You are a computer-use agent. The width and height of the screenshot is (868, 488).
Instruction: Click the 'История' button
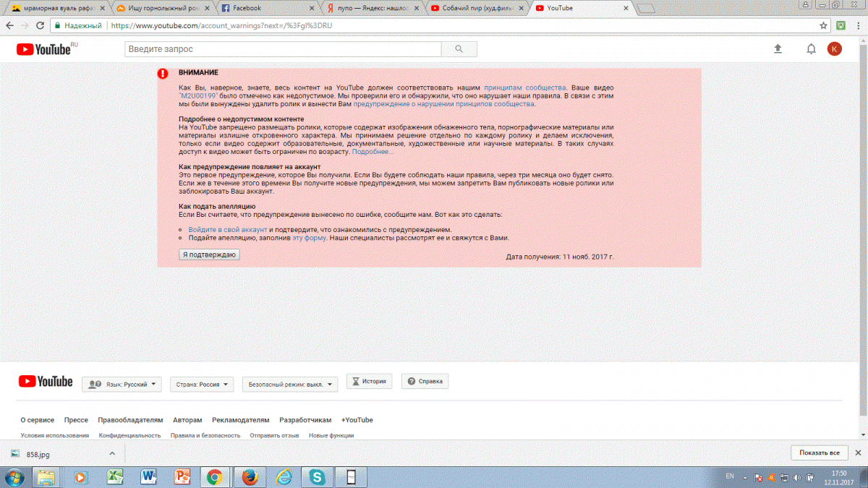point(370,382)
